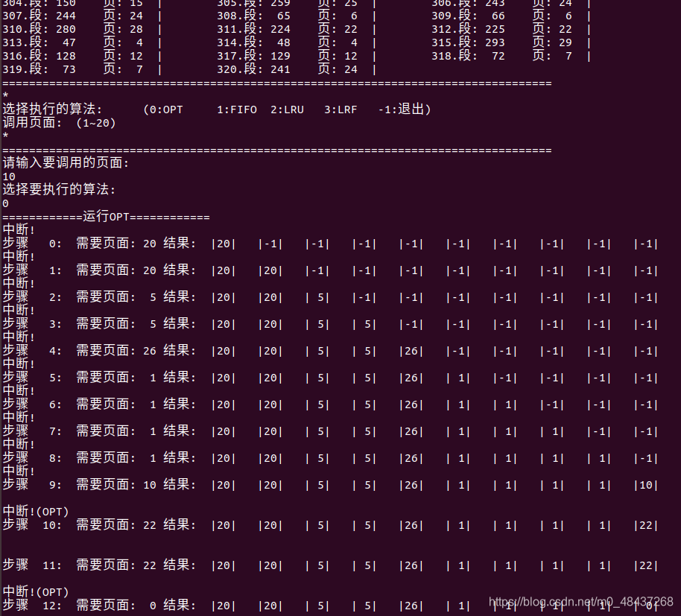
Task: Click the '请输入要调用的页面:' prompt
Action: 66,163
